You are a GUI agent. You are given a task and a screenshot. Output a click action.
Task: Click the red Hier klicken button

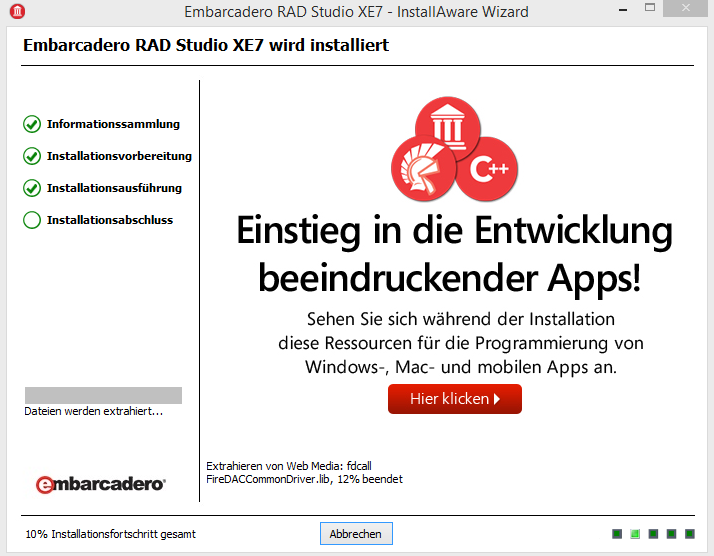(454, 399)
